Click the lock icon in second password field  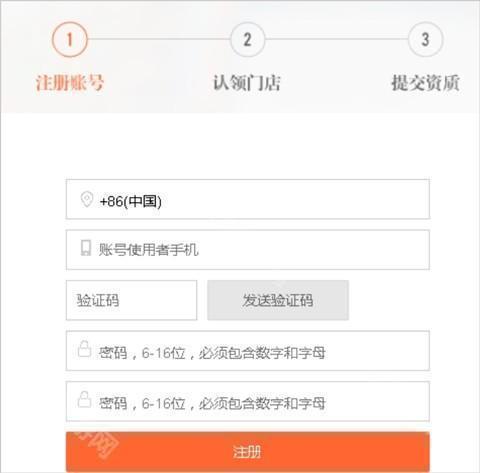(84, 399)
